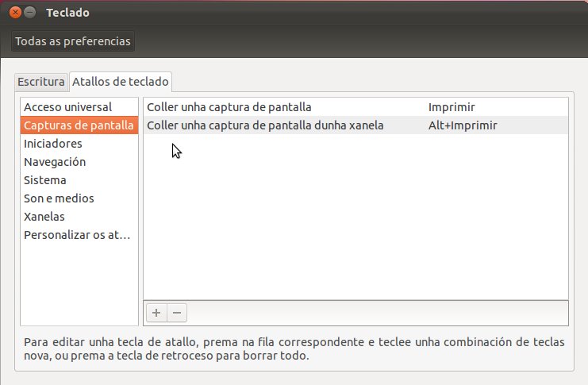Click the minus button to remove shortcut
This screenshot has width=588, height=385.
click(x=177, y=313)
